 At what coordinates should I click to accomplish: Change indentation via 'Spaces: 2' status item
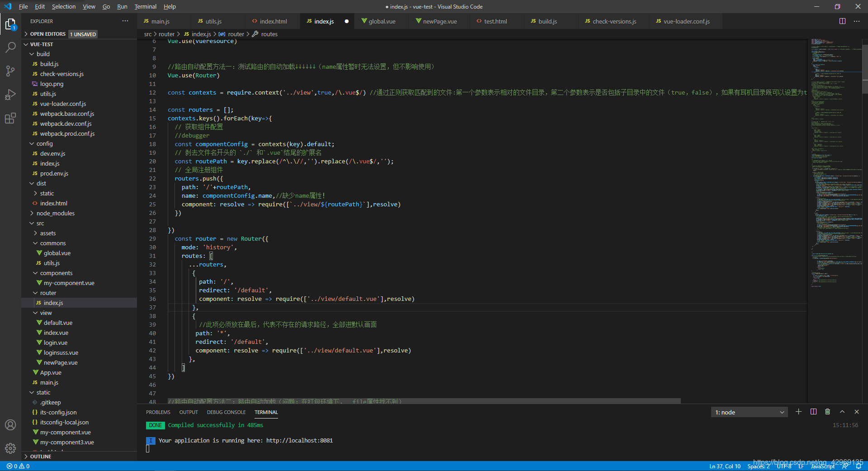tap(758, 466)
